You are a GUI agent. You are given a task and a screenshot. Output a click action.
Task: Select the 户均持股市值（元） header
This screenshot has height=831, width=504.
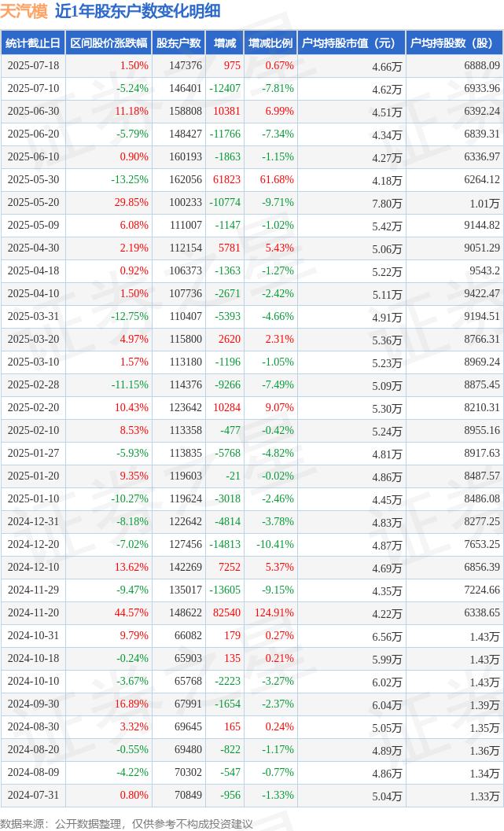351,43
